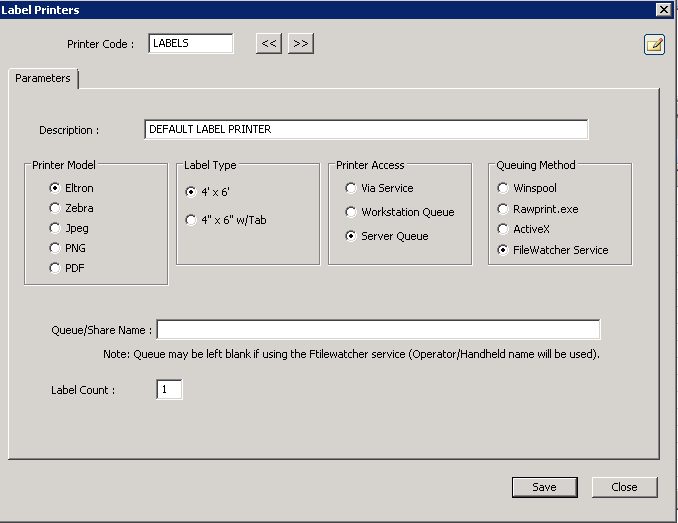Click the Printer Code field
The height and width of the screenshot is (523, 678).
point(190,43)
